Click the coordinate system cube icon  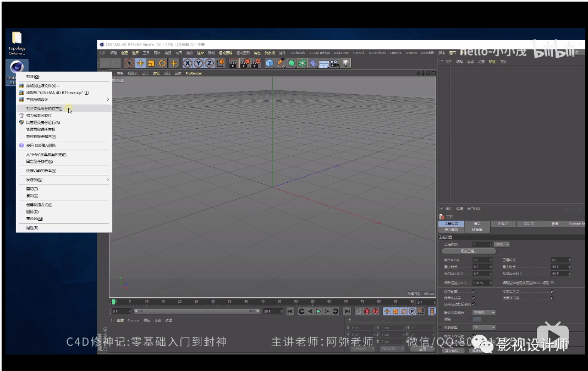pos(221,63)
